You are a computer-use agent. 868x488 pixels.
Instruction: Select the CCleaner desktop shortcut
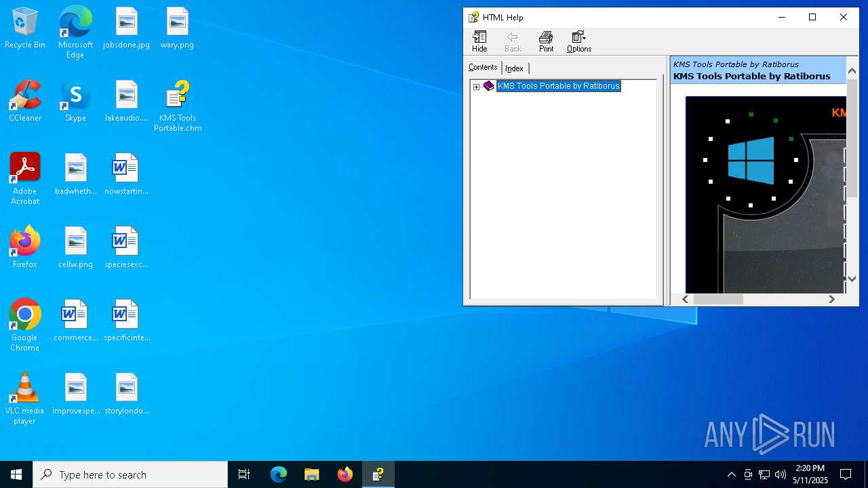(x=25, y=102)
